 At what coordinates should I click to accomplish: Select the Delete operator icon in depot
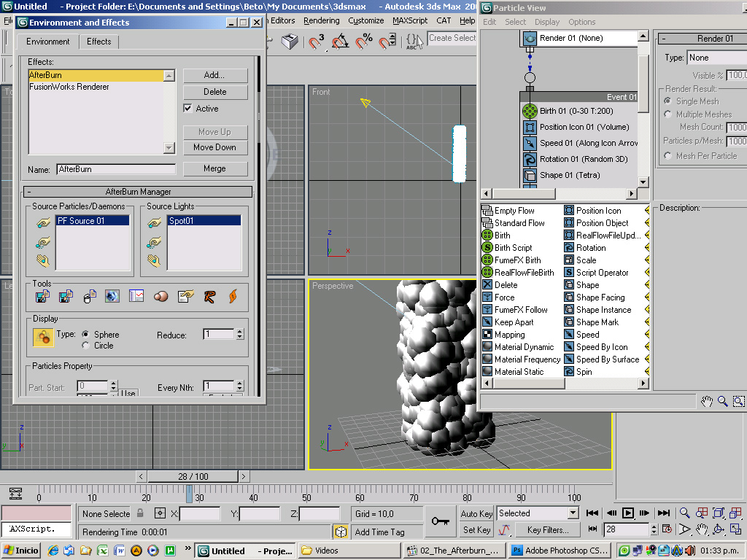tap(487, 285)
